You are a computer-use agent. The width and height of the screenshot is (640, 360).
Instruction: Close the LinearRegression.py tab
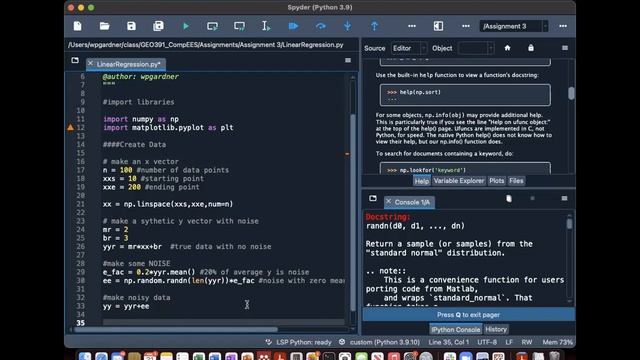[x=90, y=63]
